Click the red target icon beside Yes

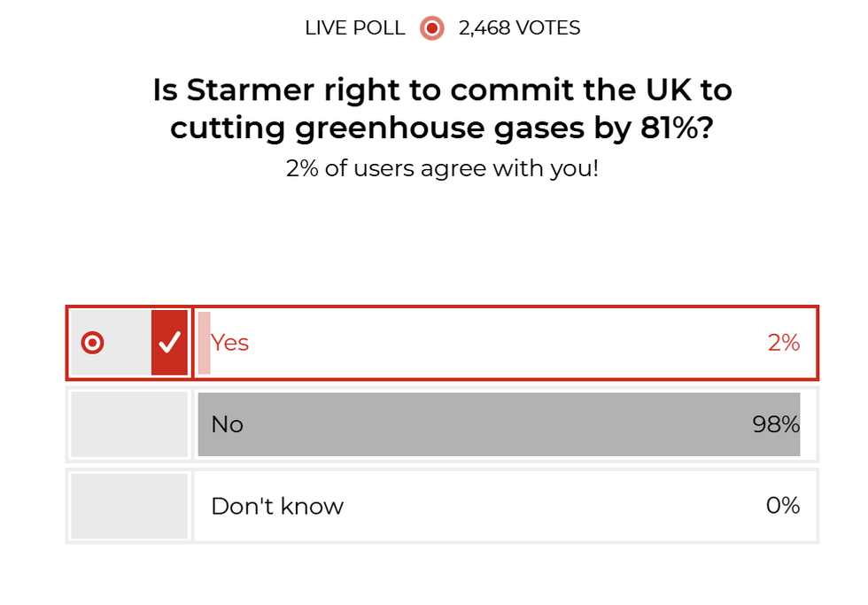click(92, 342)
